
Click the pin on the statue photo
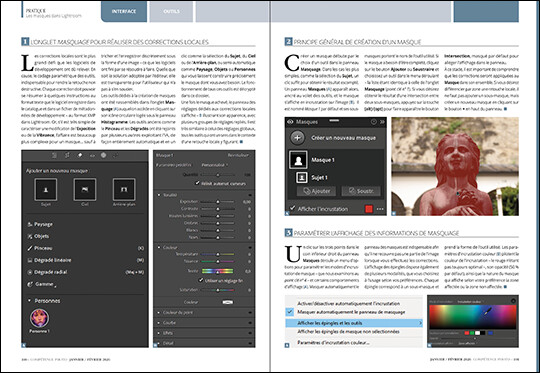click(x=458, y=194)
